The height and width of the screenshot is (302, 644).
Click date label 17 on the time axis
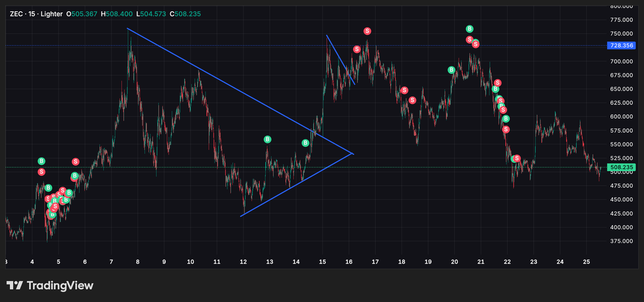(375, 262)
